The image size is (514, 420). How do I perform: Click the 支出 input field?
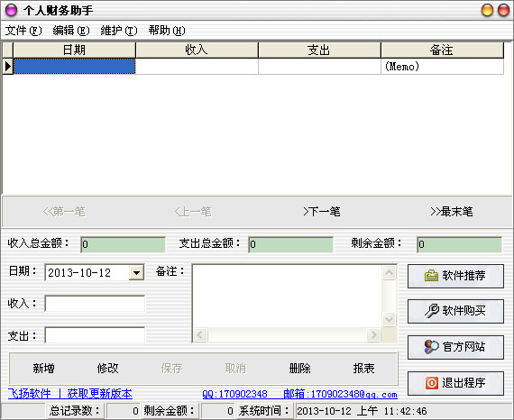click(95, 335)
